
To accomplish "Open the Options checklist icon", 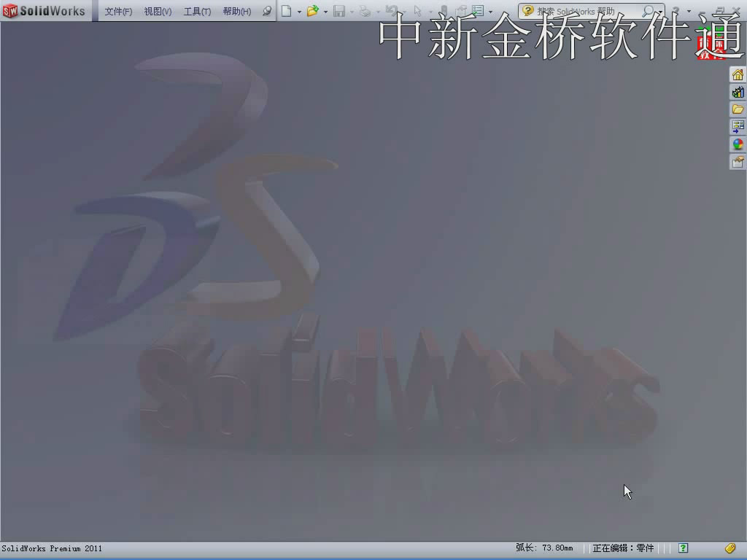I will pos(478,11).
